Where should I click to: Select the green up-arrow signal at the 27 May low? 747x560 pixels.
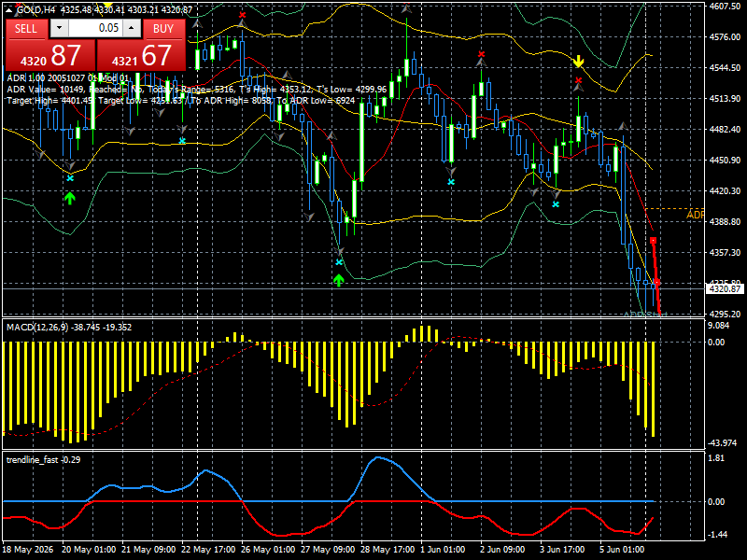pyautogui.click(x=339, y=280)
